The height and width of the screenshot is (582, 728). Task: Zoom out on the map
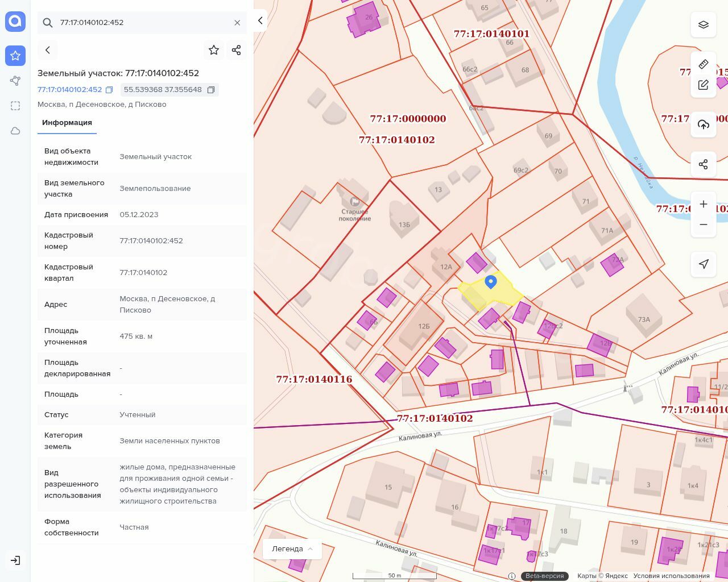704,225
